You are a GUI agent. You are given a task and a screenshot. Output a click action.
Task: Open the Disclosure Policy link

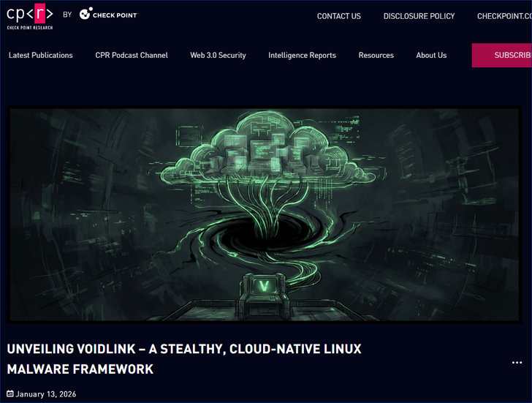[419, 16]
